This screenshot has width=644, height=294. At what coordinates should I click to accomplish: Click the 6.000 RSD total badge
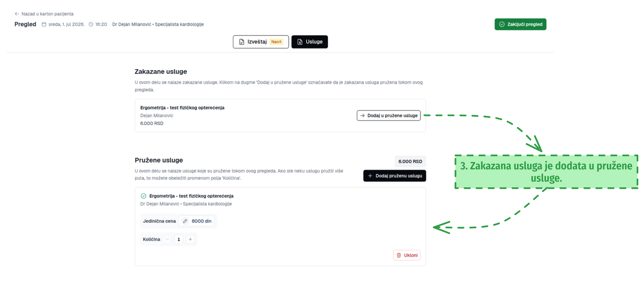[410, 162]
